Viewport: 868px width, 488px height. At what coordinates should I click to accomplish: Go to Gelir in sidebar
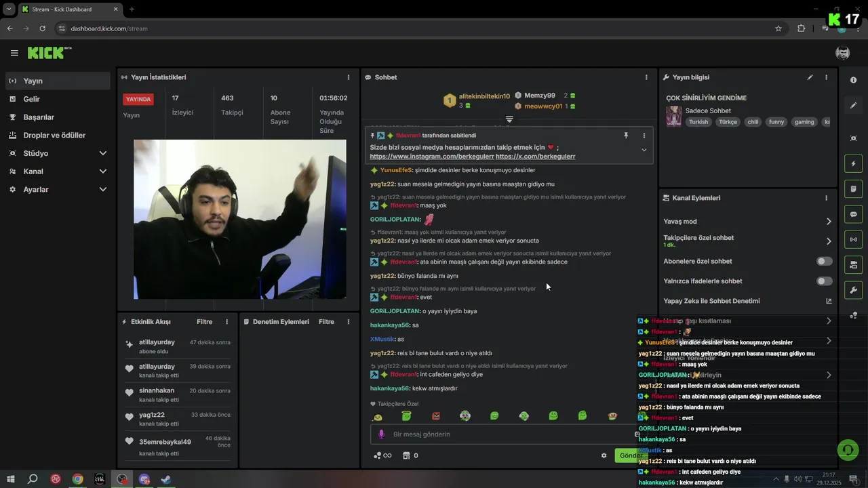click(58, 99)
